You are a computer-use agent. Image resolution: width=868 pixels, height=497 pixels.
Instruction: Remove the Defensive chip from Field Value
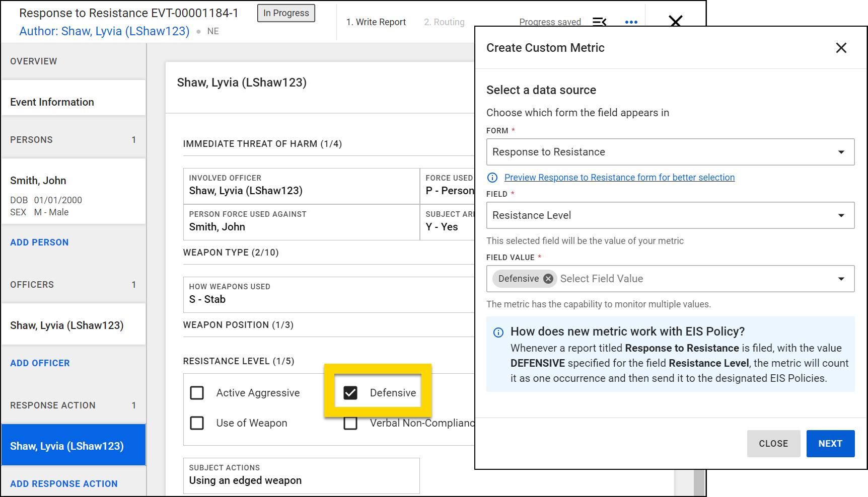coord(548,279)
